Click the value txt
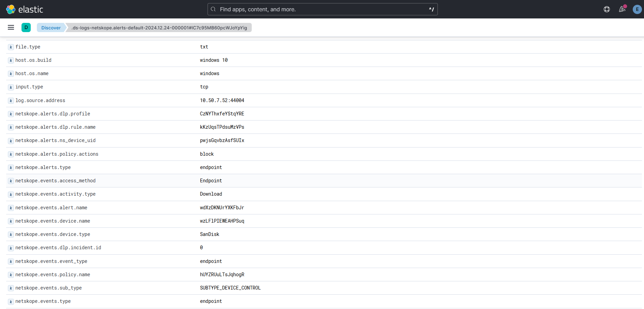644x309 pixels. (204, 47)
